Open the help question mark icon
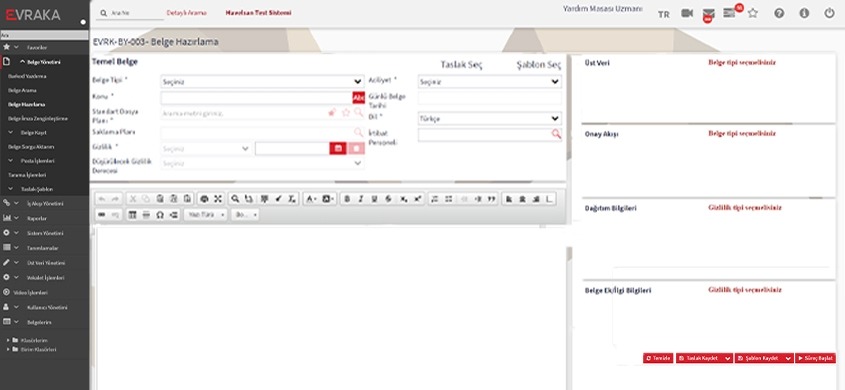The height and width of the screenshot is (390, 845). tap(779, 13)
